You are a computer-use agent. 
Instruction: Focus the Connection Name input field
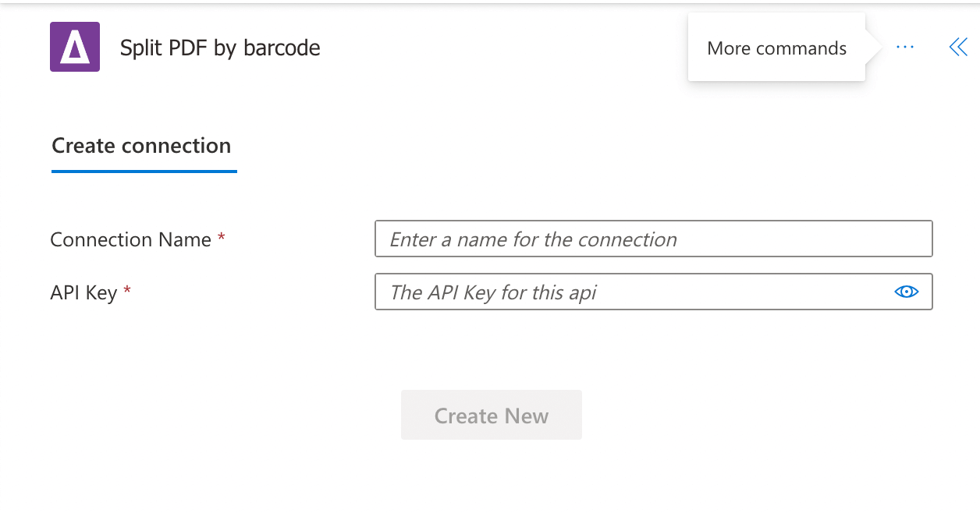tap(653, 239)
